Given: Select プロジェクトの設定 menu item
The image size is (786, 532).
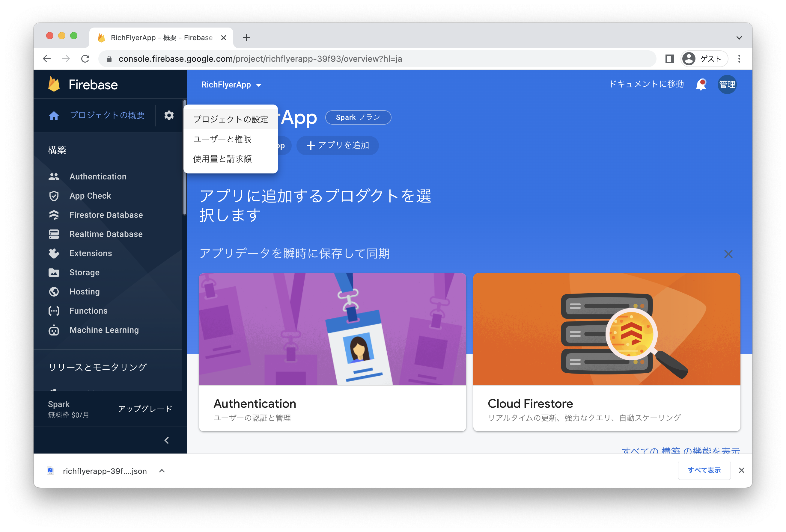Looking at the screenshot, I should [230, 119].
